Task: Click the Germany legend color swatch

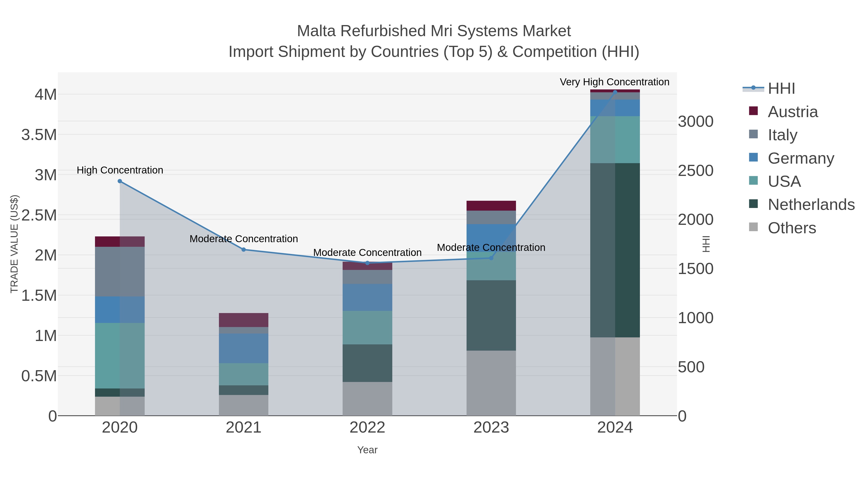Action: coord(753,157)
